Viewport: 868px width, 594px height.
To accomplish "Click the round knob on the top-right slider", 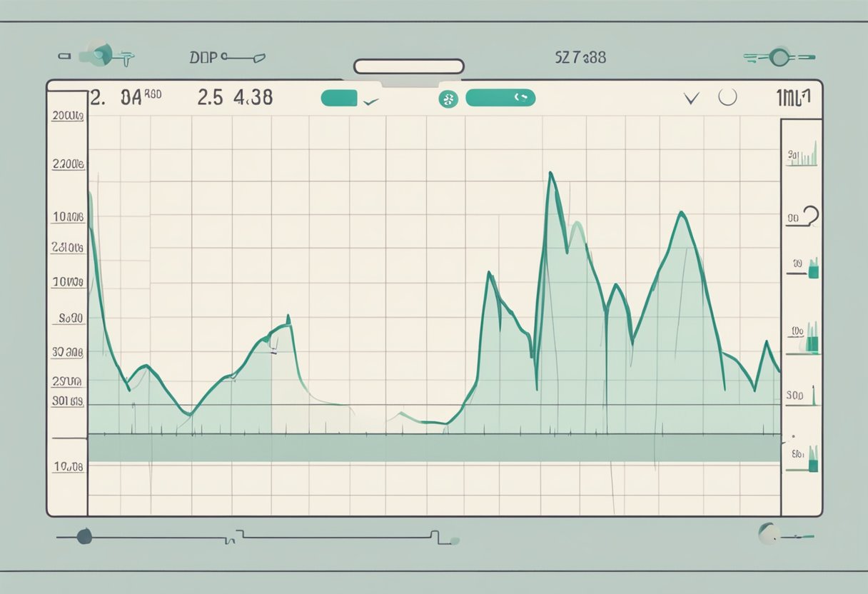I will click(780, 56).
